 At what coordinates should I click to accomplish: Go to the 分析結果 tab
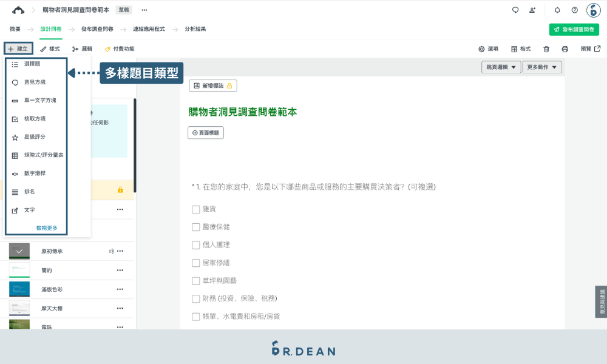click(x=195, y=29)
